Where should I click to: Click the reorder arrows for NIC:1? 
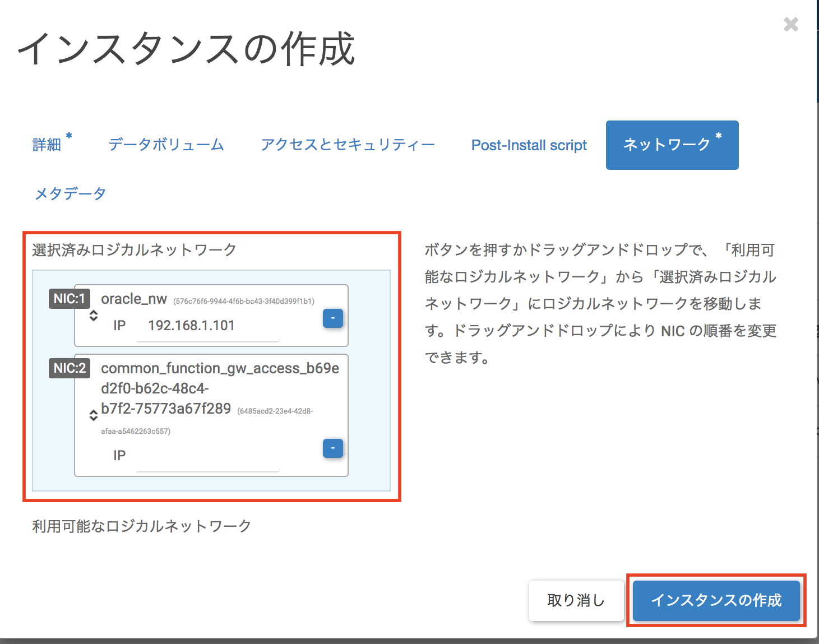(x=94, y=316)
